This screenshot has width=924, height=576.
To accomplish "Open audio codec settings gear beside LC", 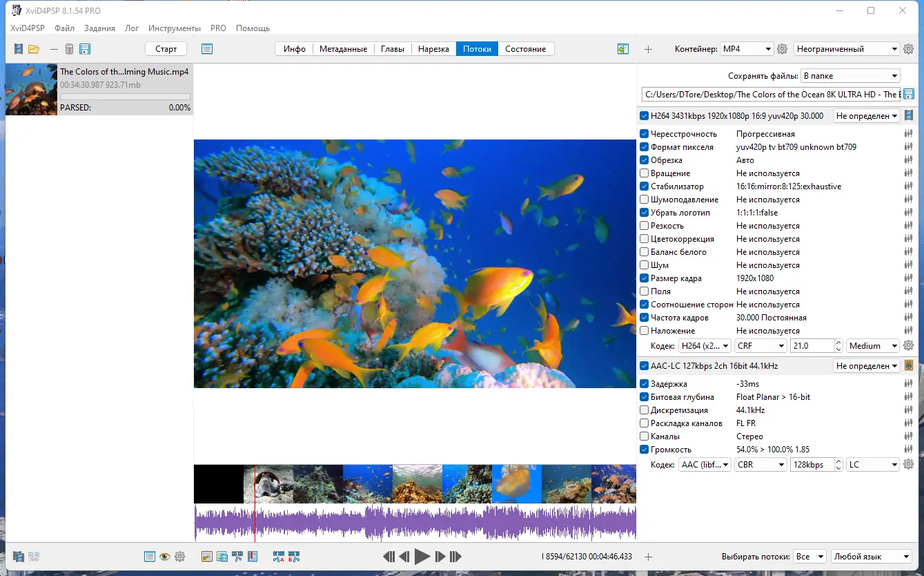I will coord(908,465).
